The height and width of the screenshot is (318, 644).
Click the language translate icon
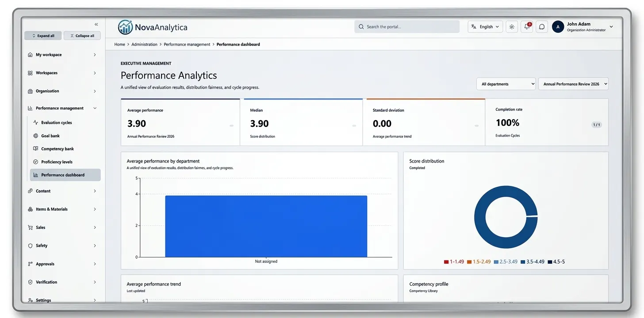coord(474,27)
